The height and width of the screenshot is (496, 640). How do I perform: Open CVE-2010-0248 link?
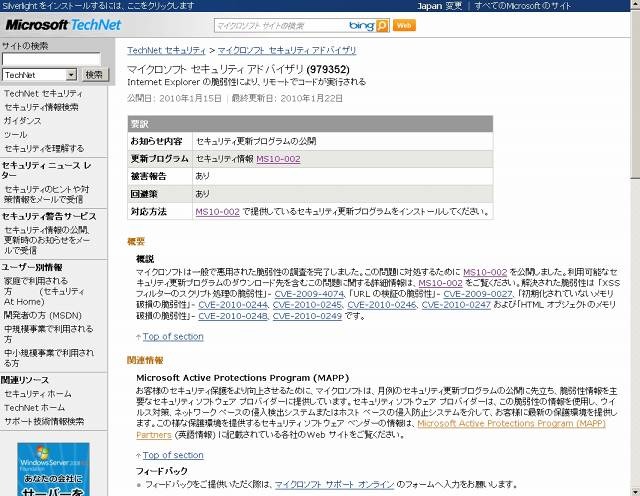[233, 316]
